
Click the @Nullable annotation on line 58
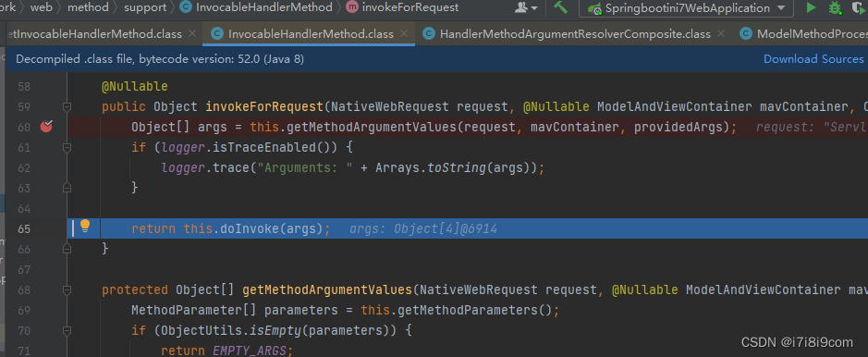tap(135, 86)
